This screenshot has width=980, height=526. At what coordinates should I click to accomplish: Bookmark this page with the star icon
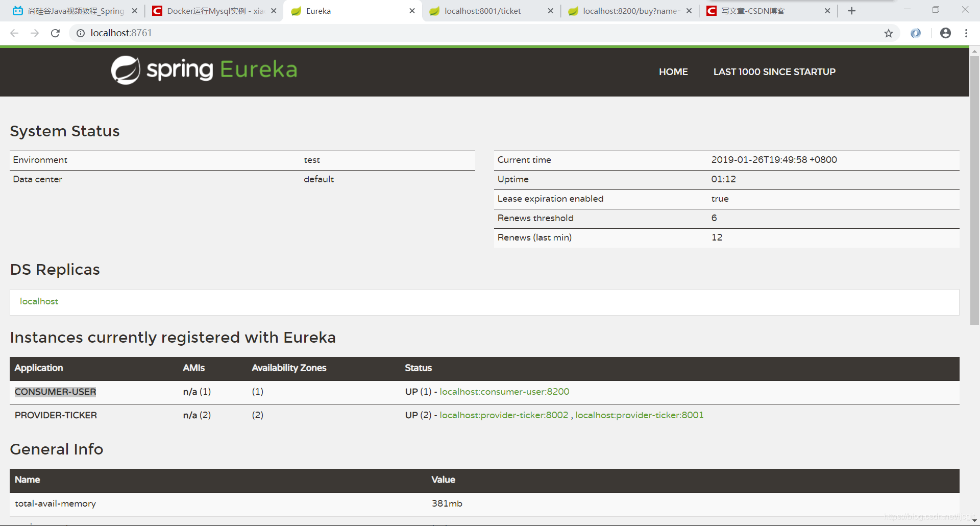[x=889, y=33]
